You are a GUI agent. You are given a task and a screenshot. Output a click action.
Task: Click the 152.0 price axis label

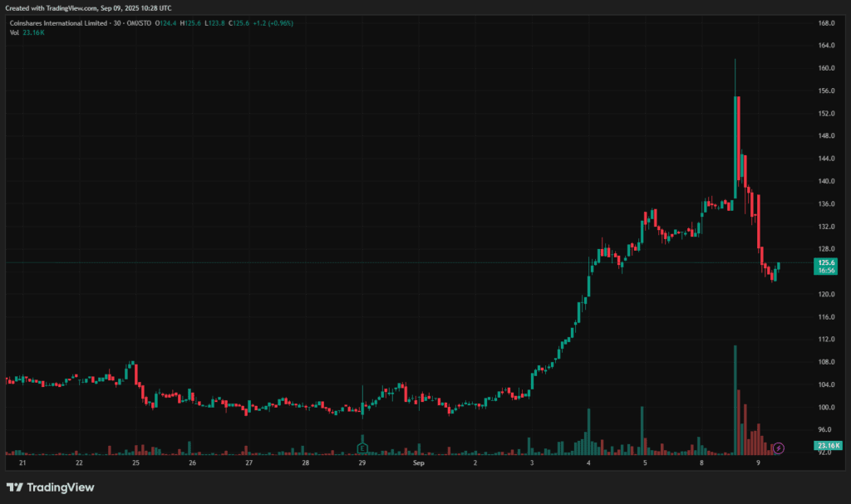(826, 114)
